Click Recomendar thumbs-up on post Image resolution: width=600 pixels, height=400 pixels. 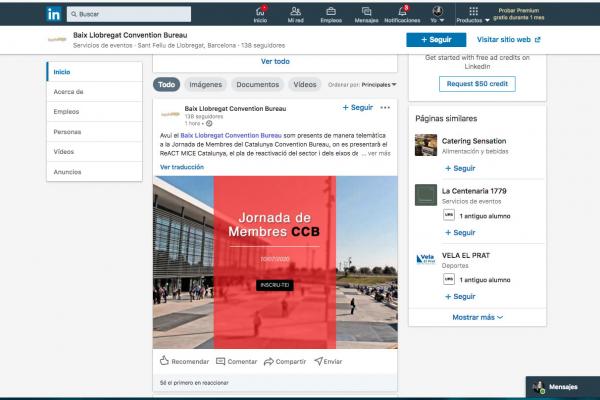(x=165, y=361)
